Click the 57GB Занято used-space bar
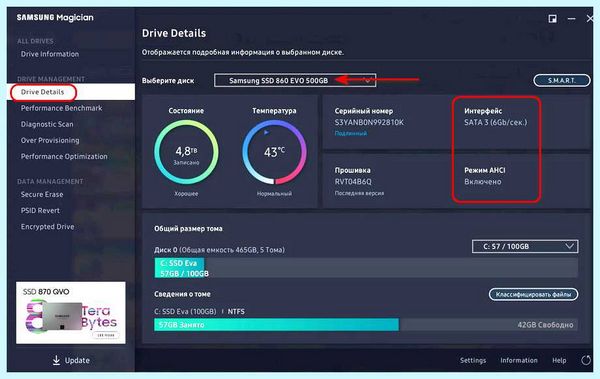The height and width of the screenshot is (379, 600). coord(276,325)
